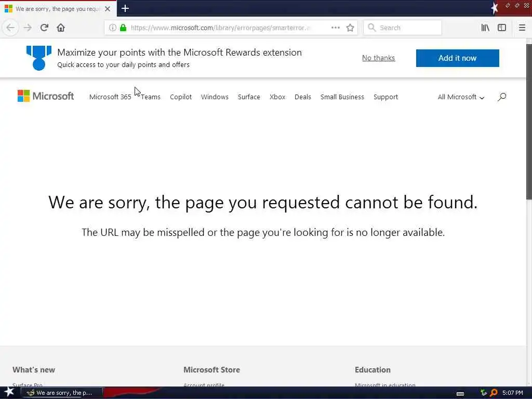Expand the All Microsoft dropdown
This screenshot has height=399, width=532.
point(461,97)
